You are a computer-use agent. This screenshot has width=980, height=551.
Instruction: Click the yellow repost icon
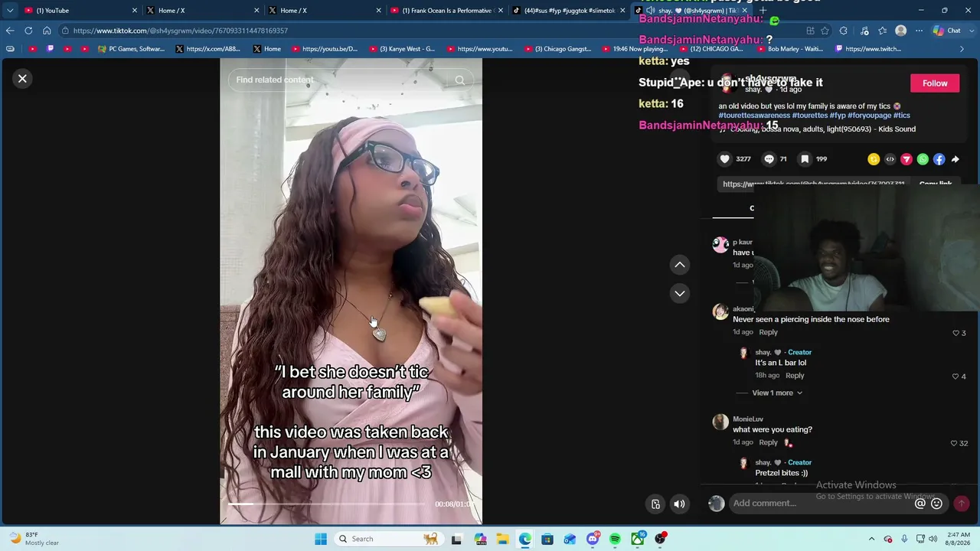pos(874,159)
